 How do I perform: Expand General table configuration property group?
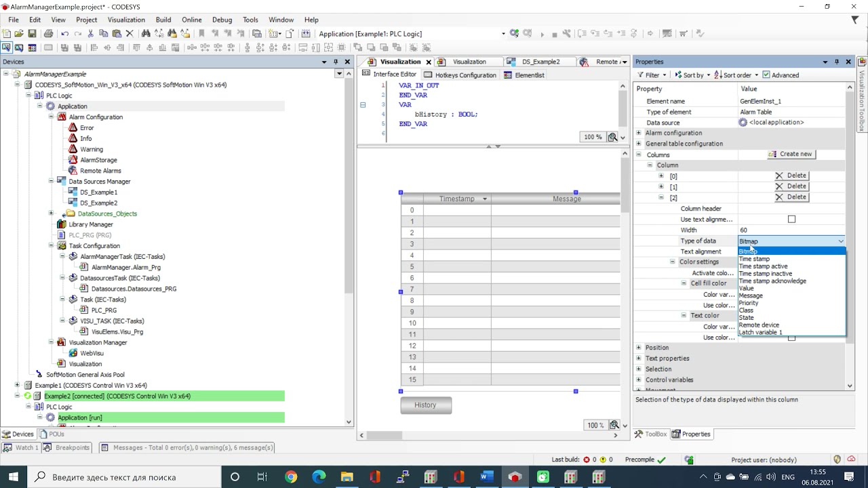(639, 144)
